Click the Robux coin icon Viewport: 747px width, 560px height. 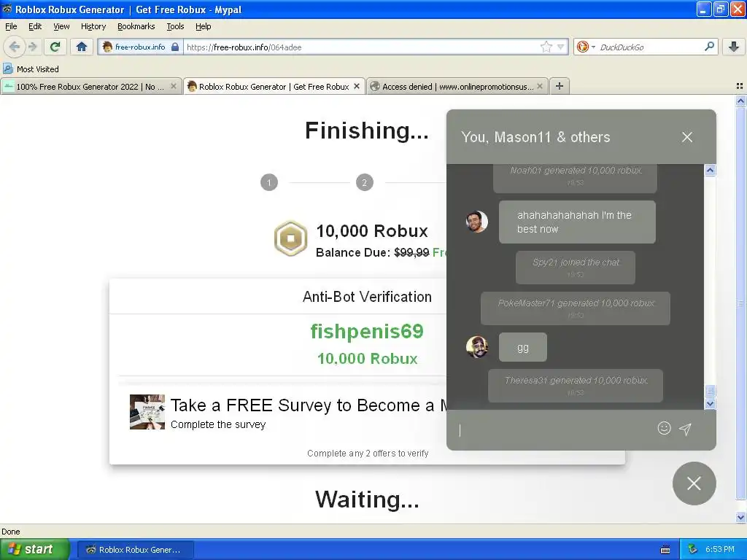pyautogui.click(x=290, y=238)
